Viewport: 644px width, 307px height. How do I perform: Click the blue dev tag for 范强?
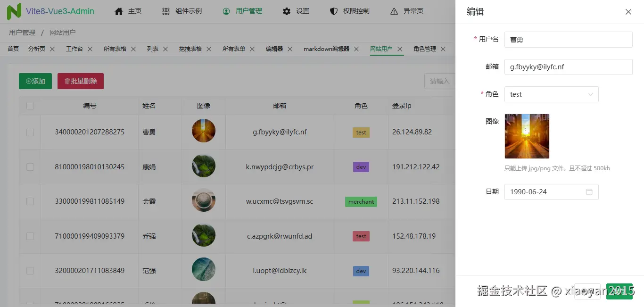pyautogui.click(x=361, y=271)
